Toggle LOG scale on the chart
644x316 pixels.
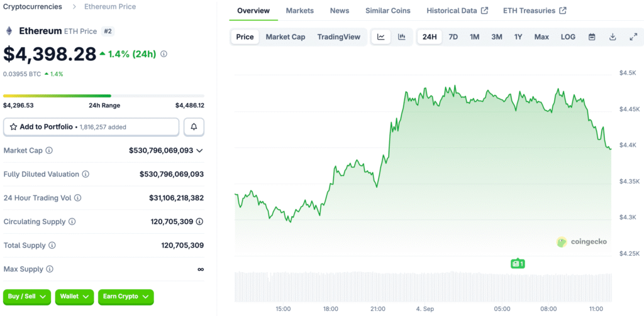pos(568,37)
